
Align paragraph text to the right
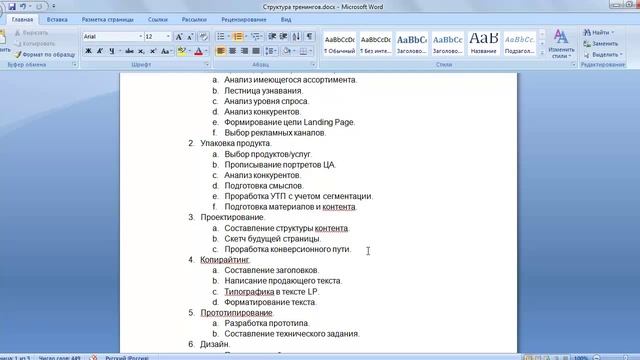click(244, 51)
